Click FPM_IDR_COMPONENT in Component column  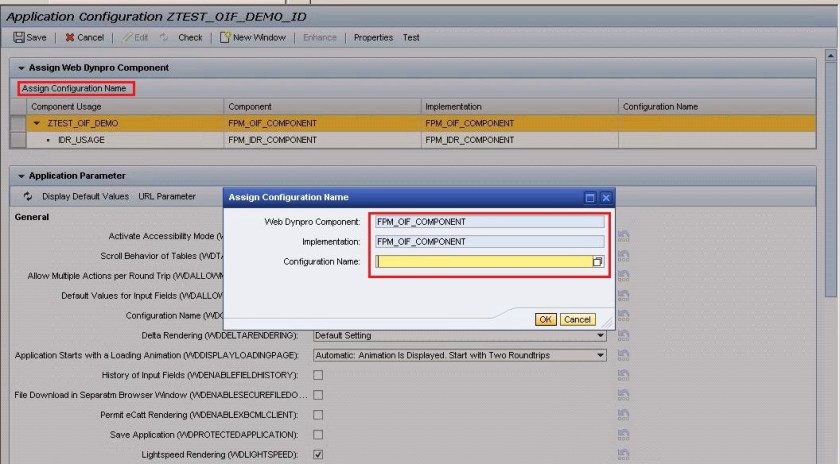click(x=272, y=140)
